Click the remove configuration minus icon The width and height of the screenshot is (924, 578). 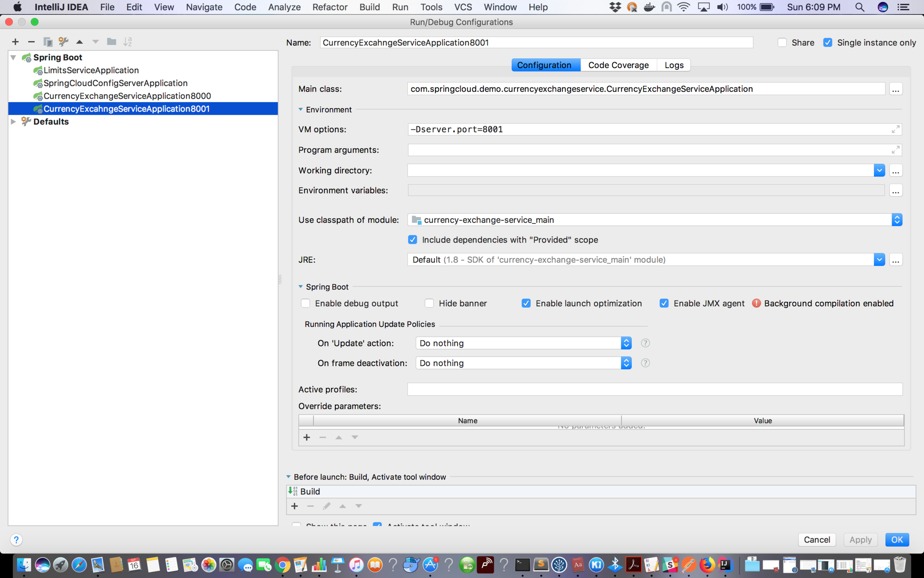[x=31, y=42]
